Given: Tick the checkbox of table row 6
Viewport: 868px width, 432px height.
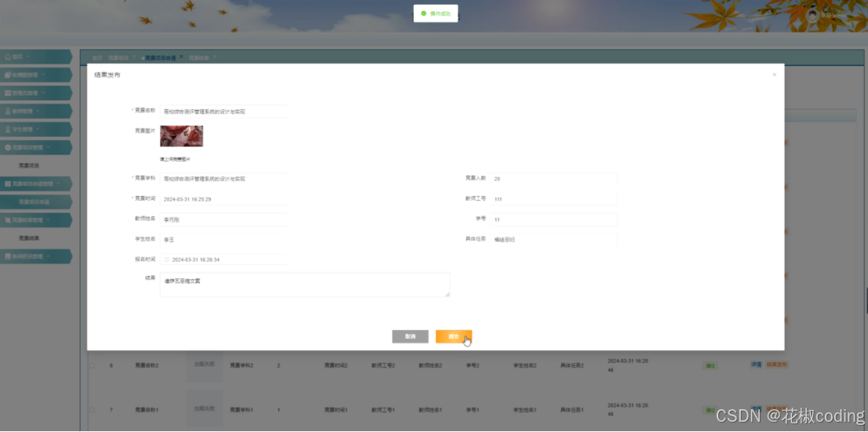Looking at the screenshot, I should [93, 365].
